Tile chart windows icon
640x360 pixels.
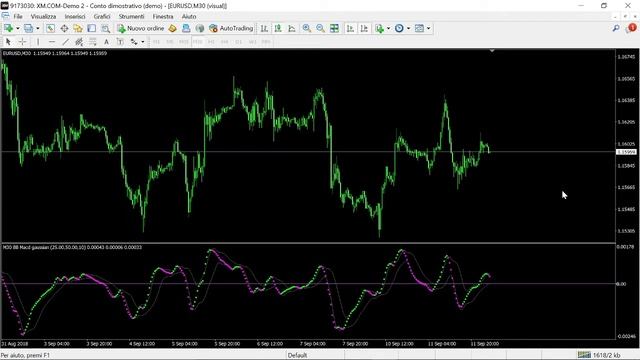(x=334, y=28)
